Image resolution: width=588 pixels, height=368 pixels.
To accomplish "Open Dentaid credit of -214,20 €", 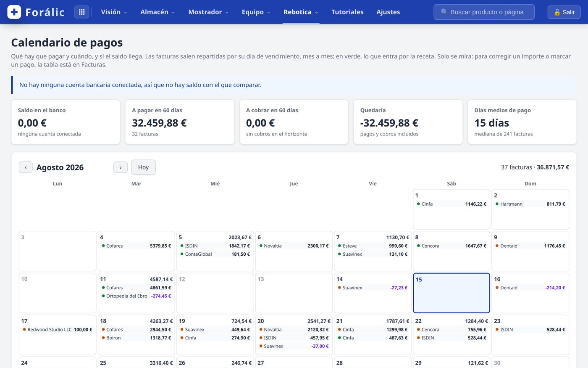I will [x=530, y=288].
